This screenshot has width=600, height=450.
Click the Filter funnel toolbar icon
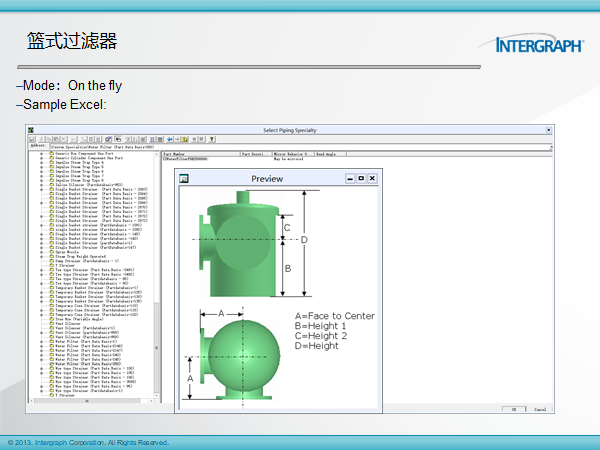coord(128,139)
